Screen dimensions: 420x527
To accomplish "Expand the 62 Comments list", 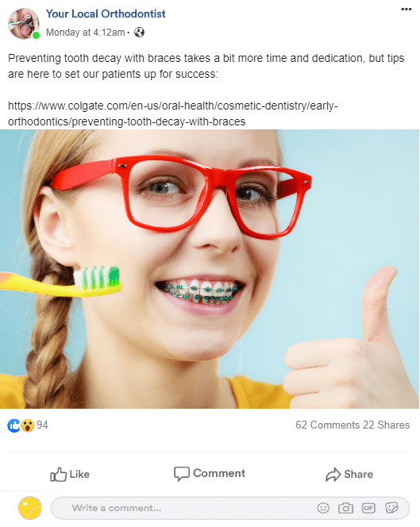I will click(x=328, y=425).
